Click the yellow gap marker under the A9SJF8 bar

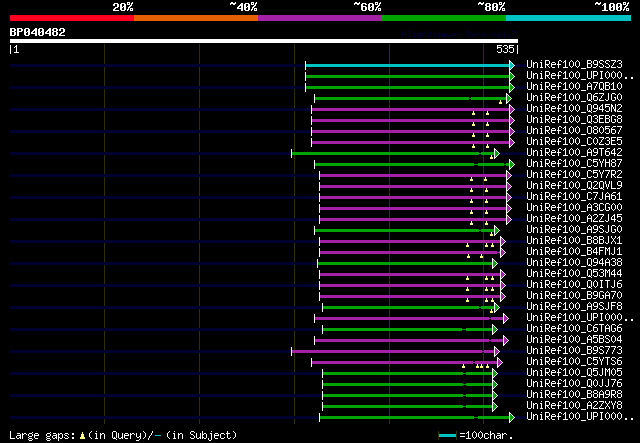pyautogui.click(x=491, y=311)
